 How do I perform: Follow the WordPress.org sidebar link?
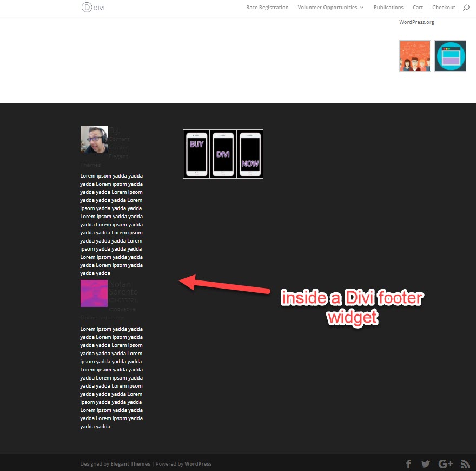[x=416, y=22]
